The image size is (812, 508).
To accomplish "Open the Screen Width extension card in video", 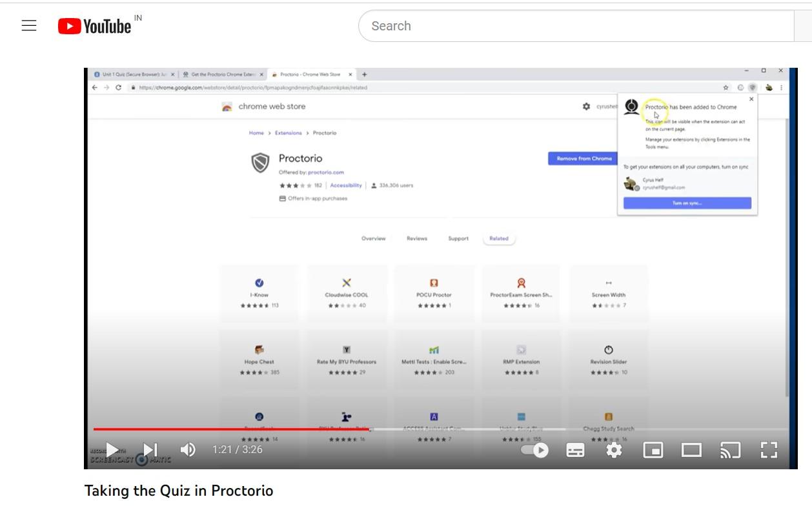I will pos(609,294).
